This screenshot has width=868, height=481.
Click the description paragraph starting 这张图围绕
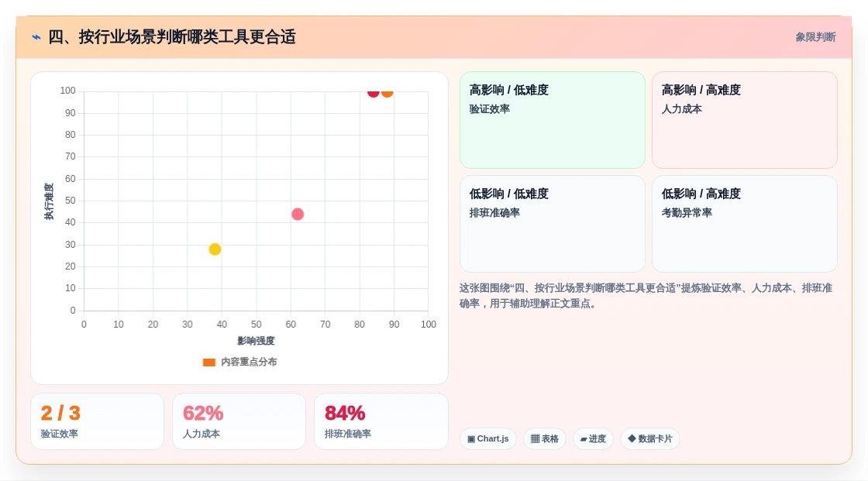click(x=646, y=296)
